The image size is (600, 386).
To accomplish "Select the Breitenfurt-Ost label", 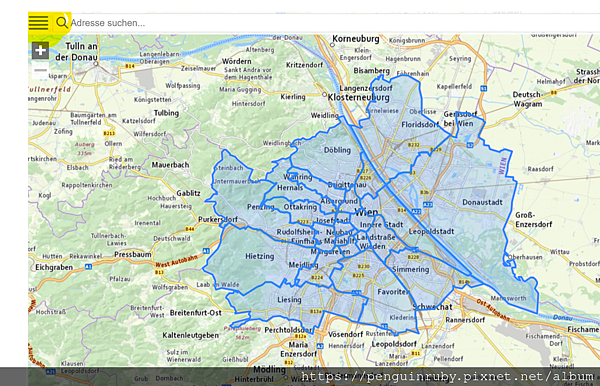I will (196, 313).
